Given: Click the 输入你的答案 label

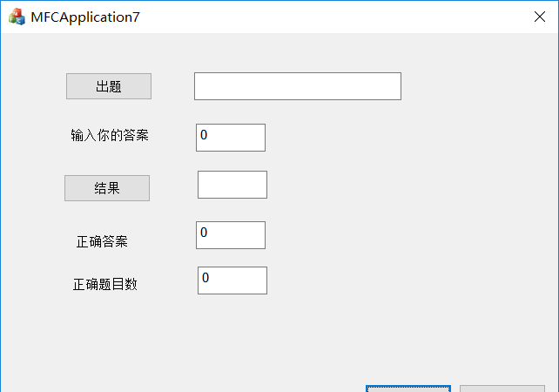Looking at the screenshot, I should pyautogui.click(x=110, y=135).
